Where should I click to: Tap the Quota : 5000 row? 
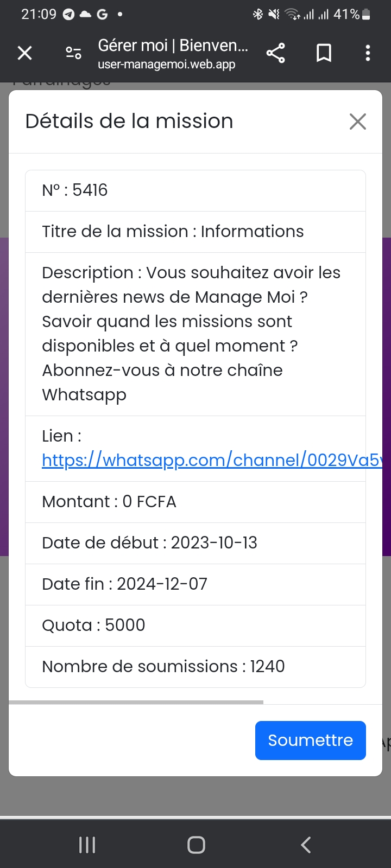pyautogui.click(x=195, y=626)
